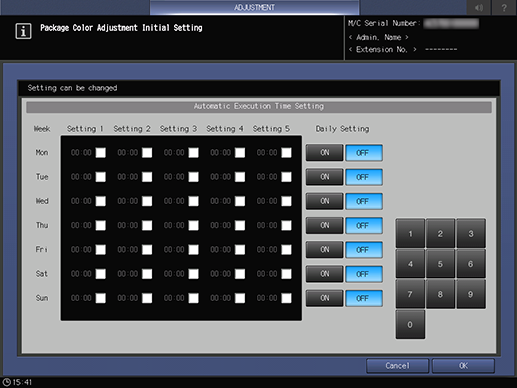Select Friday Setting 5 time field
This screenshot has width=517, height=388.
coord(267,250)
